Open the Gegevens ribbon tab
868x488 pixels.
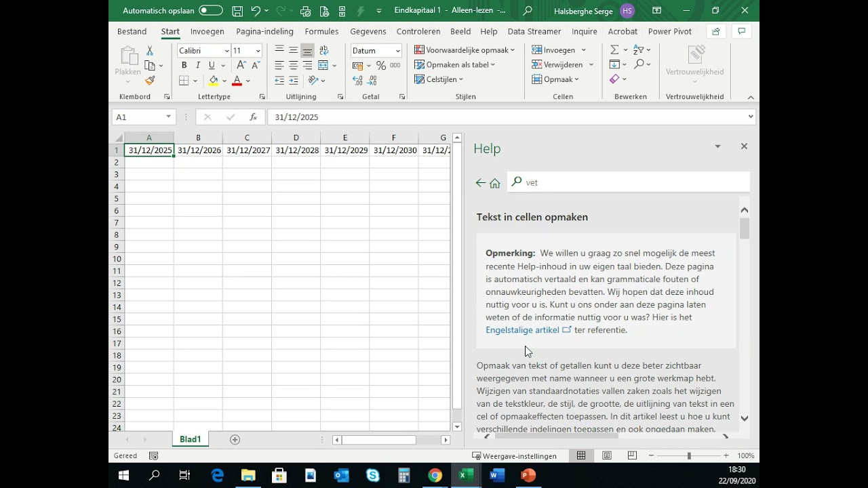368,32
